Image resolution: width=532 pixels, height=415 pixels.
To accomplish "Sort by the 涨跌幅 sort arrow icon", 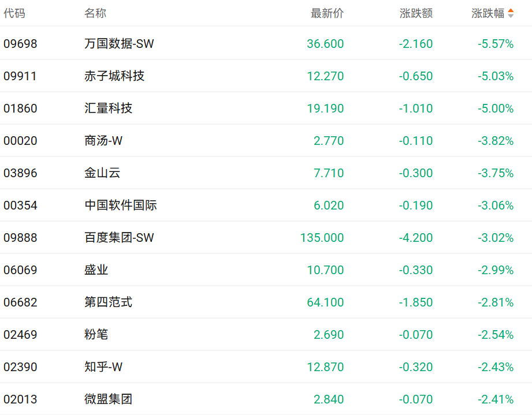I will [511, 13].
